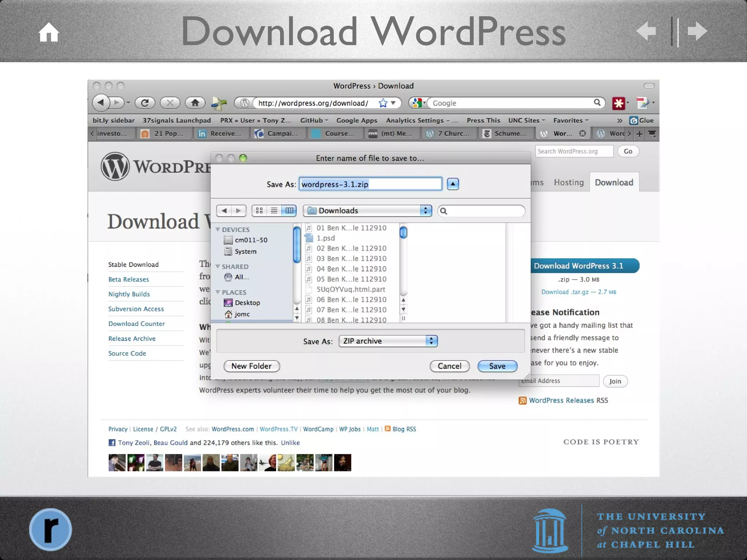Click Download .tar.gz link

578,292
